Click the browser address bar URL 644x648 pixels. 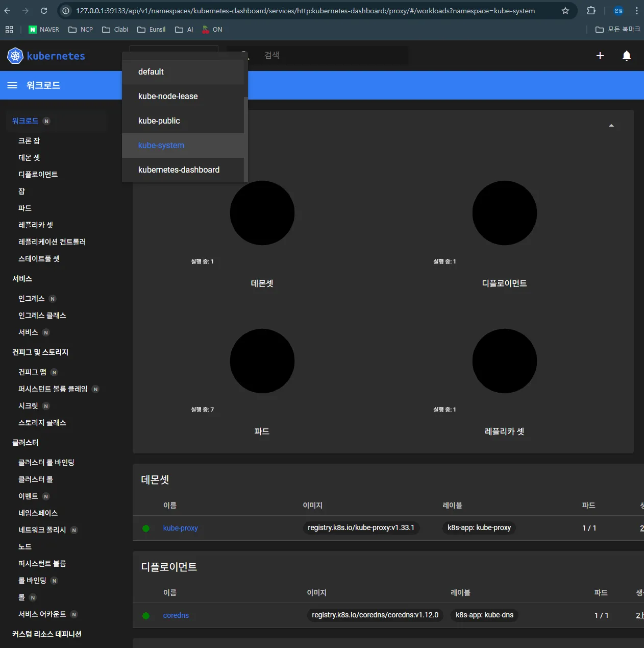(306, 11)
